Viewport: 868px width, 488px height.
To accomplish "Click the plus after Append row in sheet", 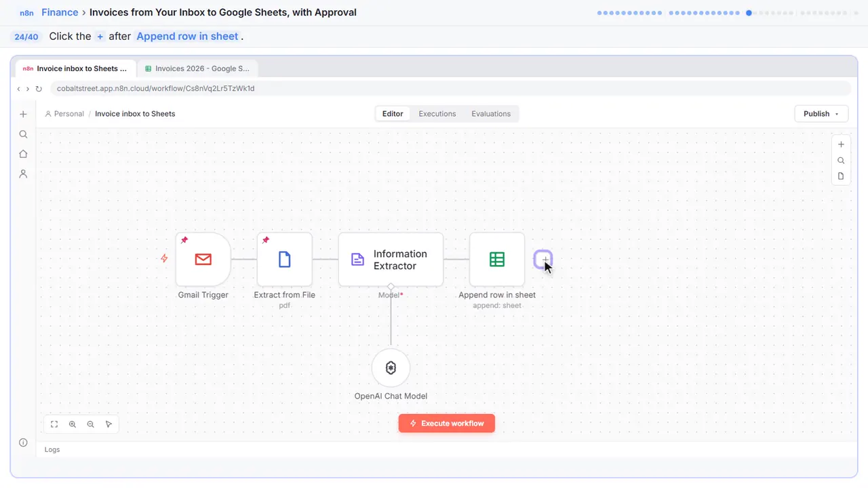I will 543,260.
